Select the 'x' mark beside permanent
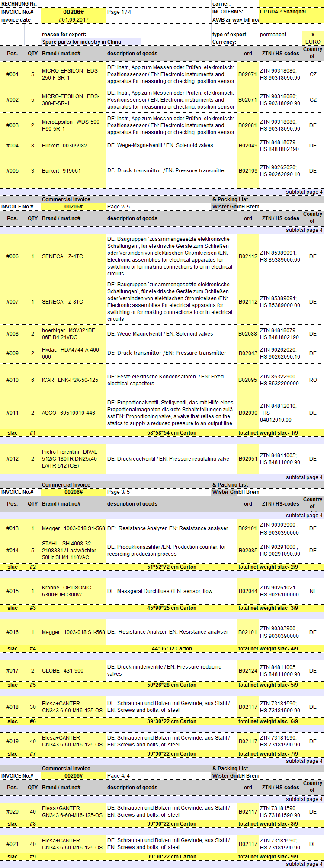The height and width of the screenshot is (868, 324). pyautogui.click(x=313, y=35)
